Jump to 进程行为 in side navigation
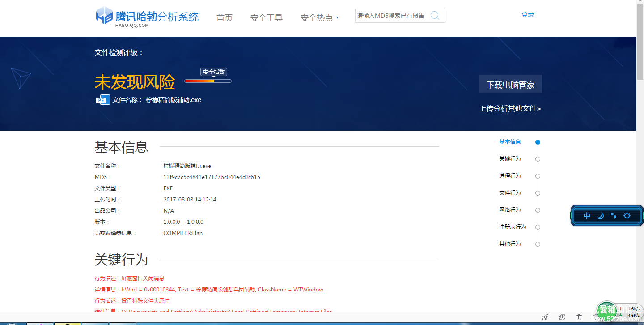The image size is (644, 325). click(510, 176)
